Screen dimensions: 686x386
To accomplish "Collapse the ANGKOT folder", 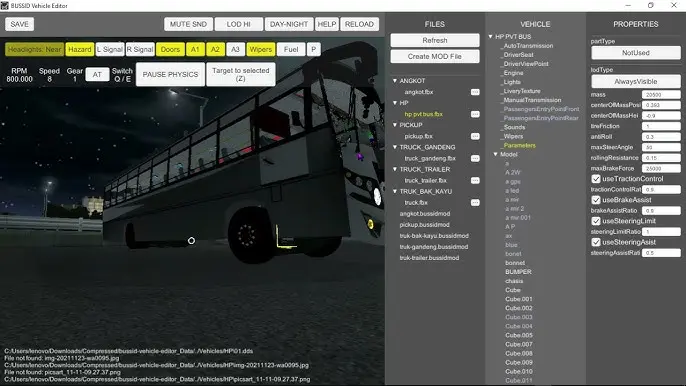I will (395, 81).
